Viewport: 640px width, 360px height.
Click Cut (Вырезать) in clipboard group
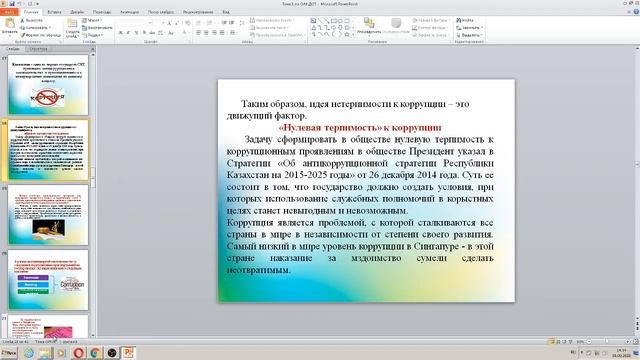31,20
